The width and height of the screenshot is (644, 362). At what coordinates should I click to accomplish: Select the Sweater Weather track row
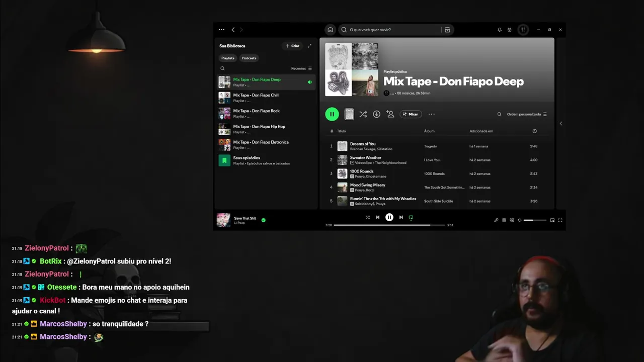pos(437,160)
